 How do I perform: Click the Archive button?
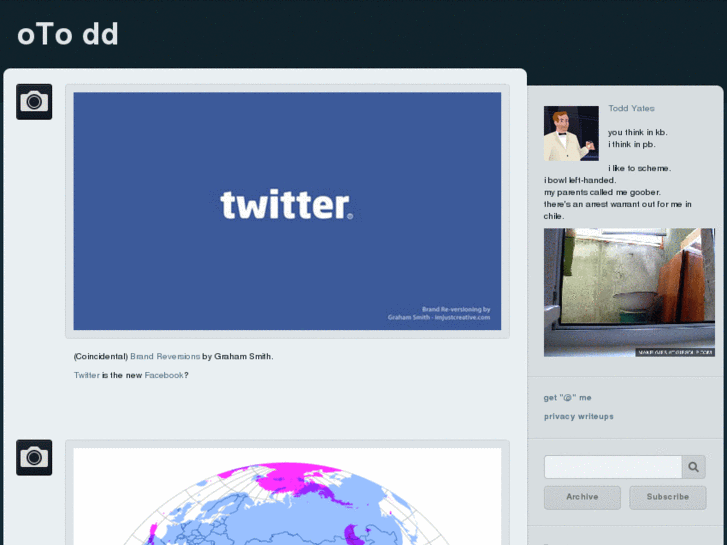tap(582, 497)
